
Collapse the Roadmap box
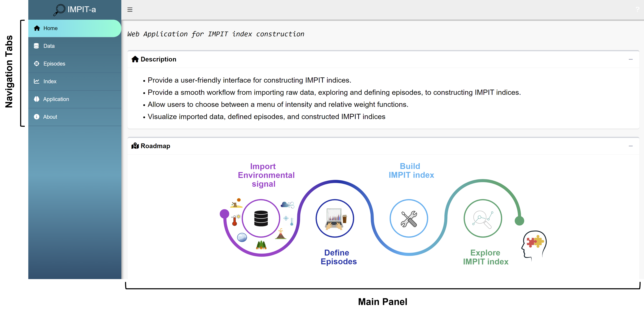[631, 146]
